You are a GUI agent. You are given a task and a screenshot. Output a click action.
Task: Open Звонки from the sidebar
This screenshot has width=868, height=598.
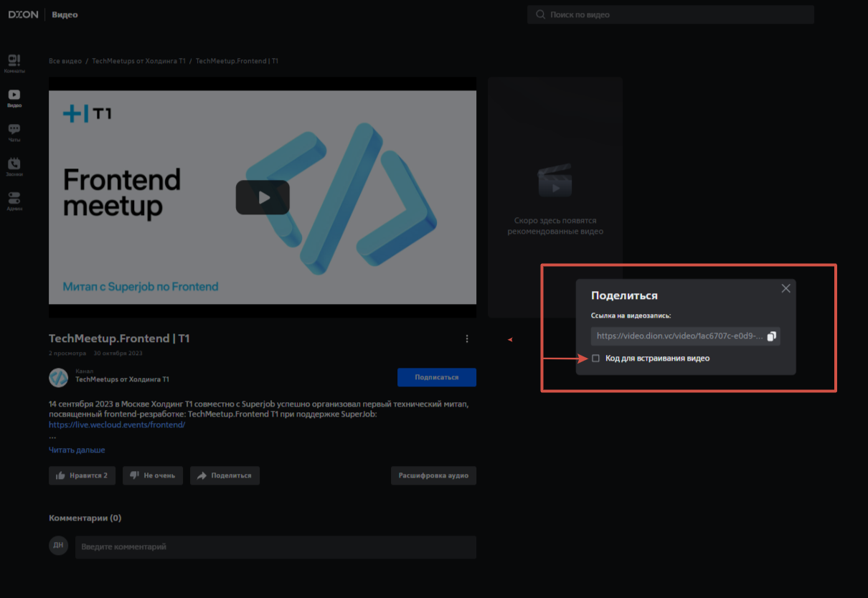pos(14,167)
